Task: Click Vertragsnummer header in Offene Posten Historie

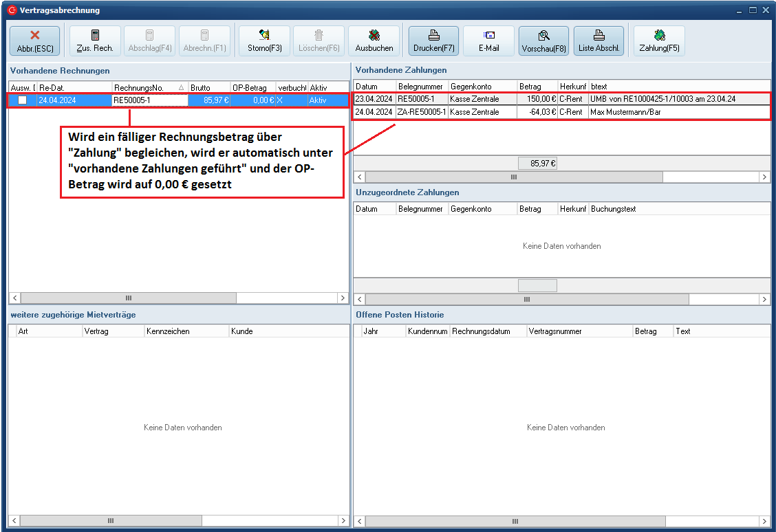Action: tap(579, 331)
